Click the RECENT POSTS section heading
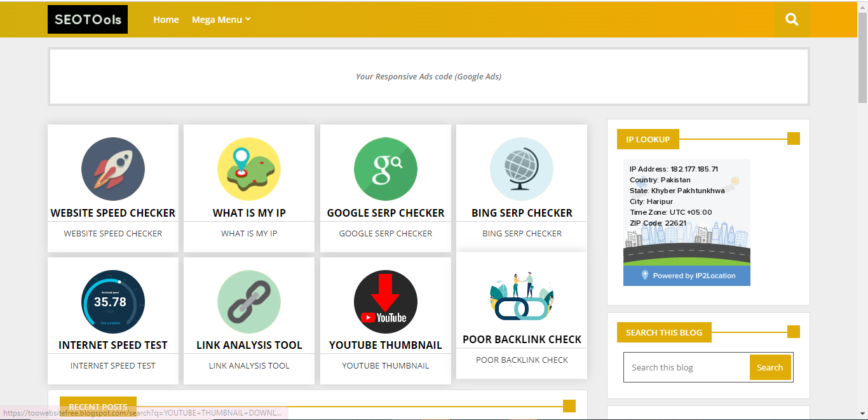Screen dimensions: 868x420 coord(98,407)
